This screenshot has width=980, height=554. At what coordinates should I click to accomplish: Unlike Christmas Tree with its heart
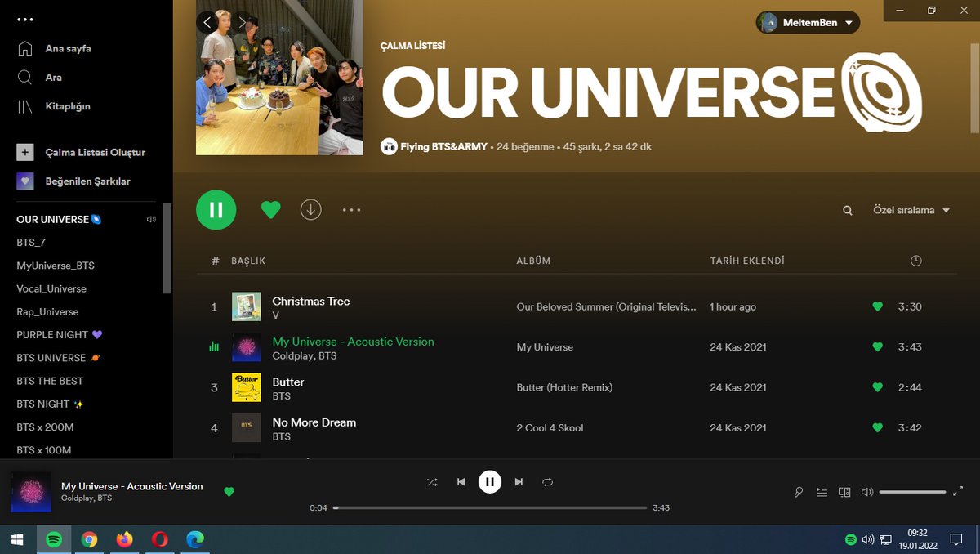tap(878, 307)
